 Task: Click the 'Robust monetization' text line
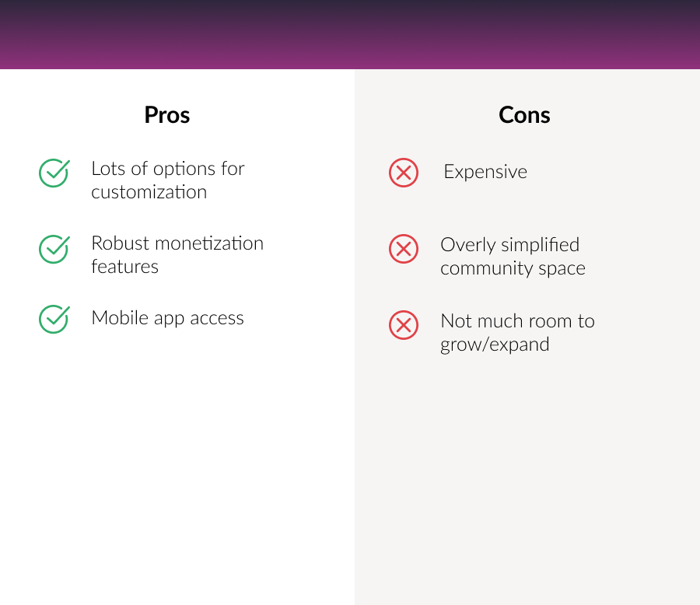[x=177, y=243]
